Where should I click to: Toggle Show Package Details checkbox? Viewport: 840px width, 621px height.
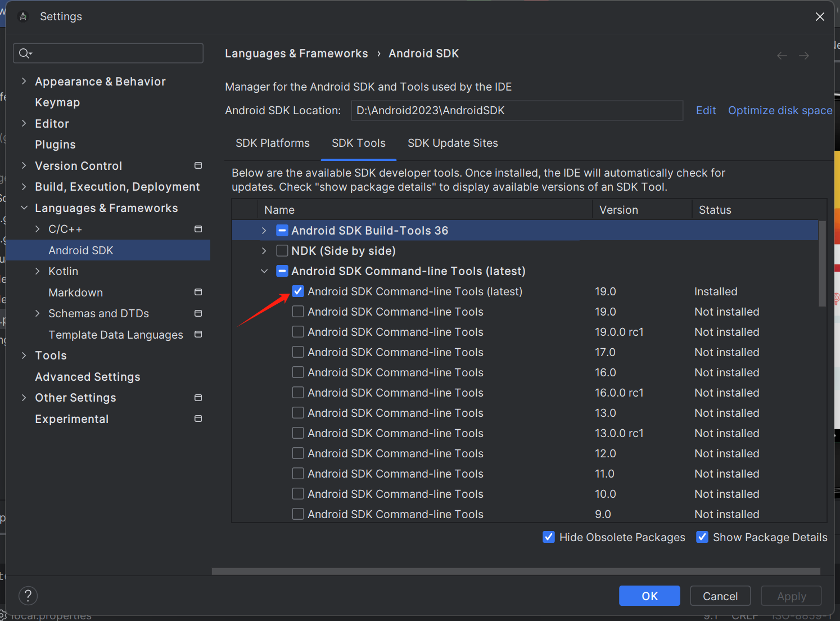[702, 537]
